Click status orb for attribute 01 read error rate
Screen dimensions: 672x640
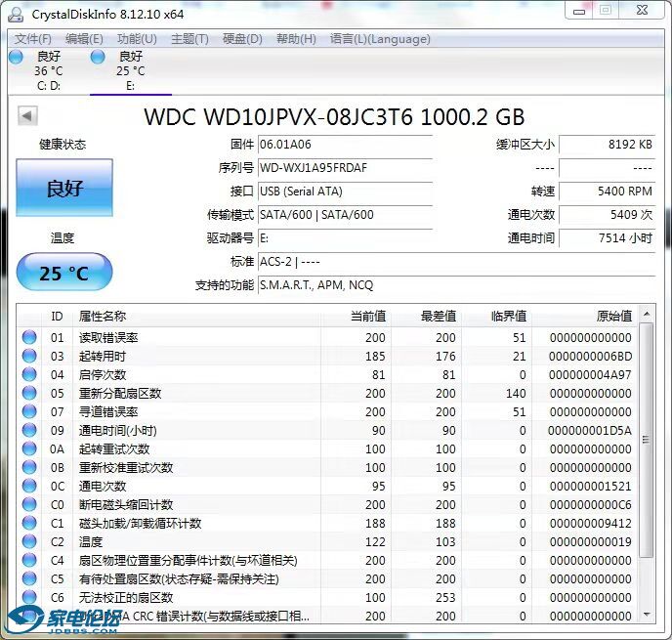(x=29, y=338)
